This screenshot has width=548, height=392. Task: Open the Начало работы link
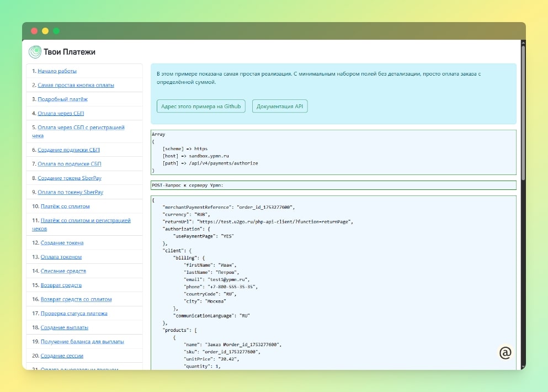(57, 71)
